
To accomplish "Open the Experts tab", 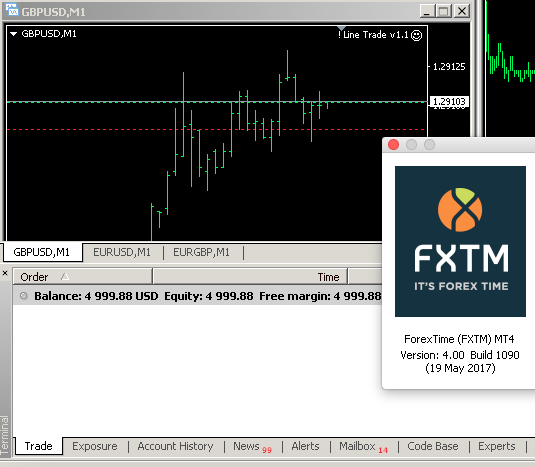I will coord(497,446).
